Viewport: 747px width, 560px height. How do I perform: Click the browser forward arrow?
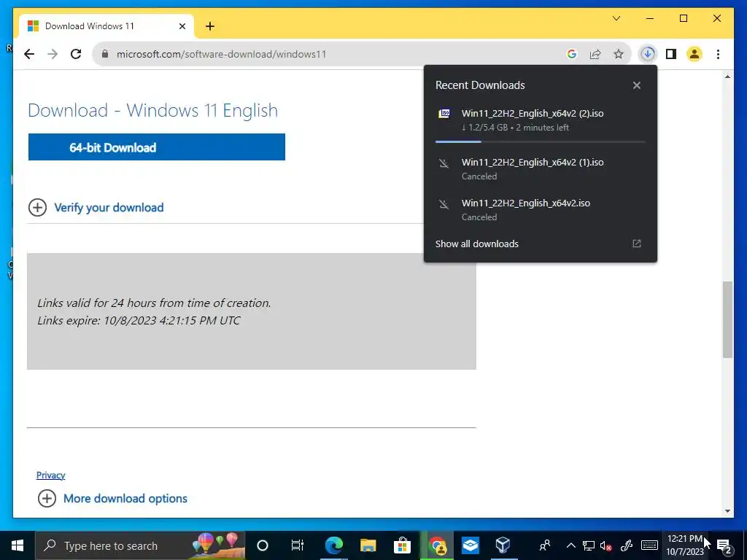click(x=53, y=54)
